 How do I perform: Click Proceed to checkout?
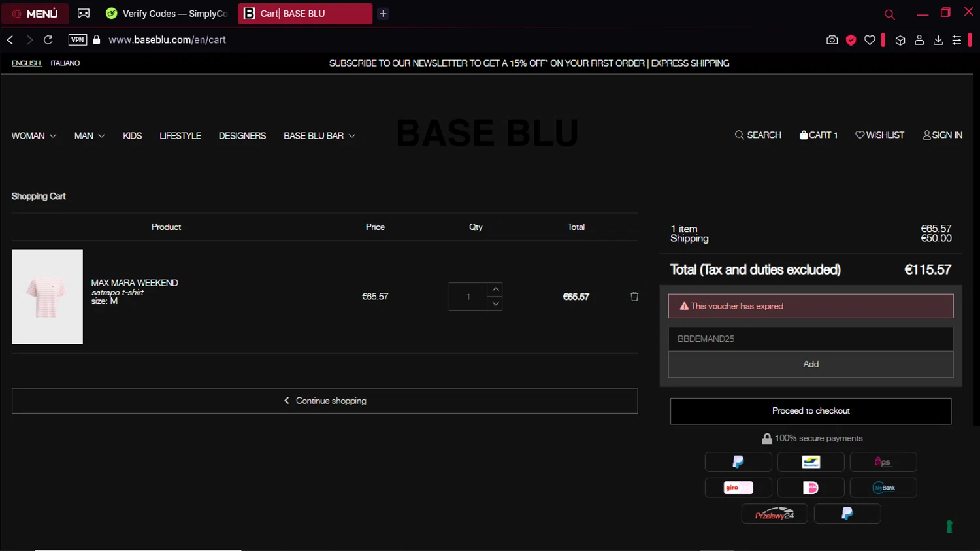(811, 411)
